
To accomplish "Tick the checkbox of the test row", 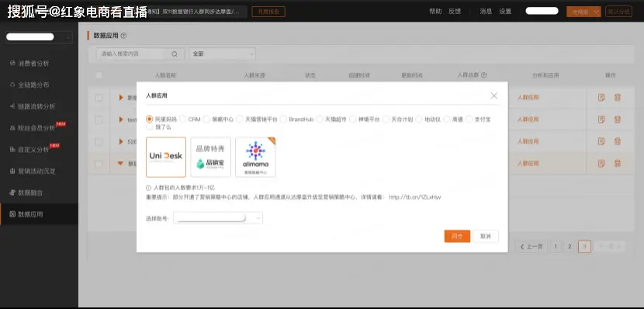I will tap(99, 120).
